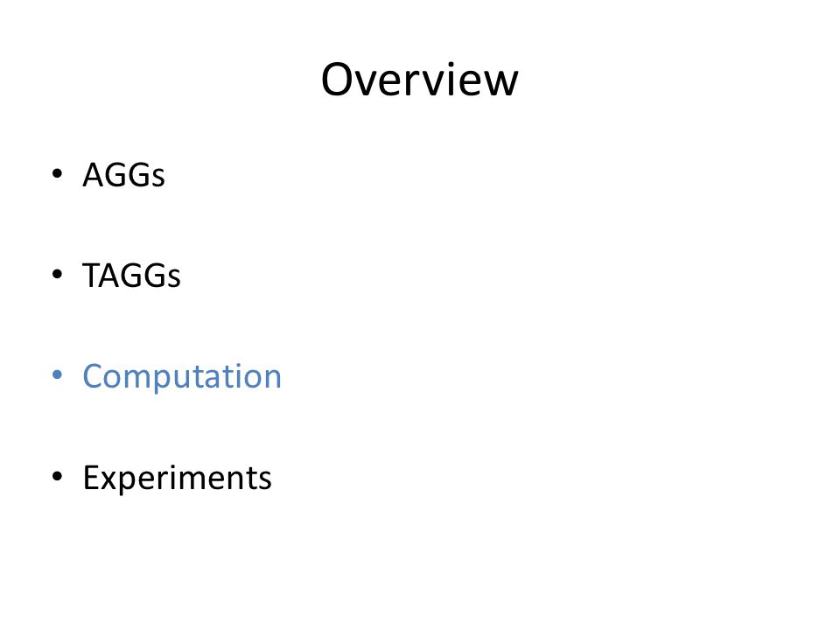Image resolution: width=840 pixels, height=630 pixels.
Task: Place cursor at end of Computation
Action: (x=282, y=376)
